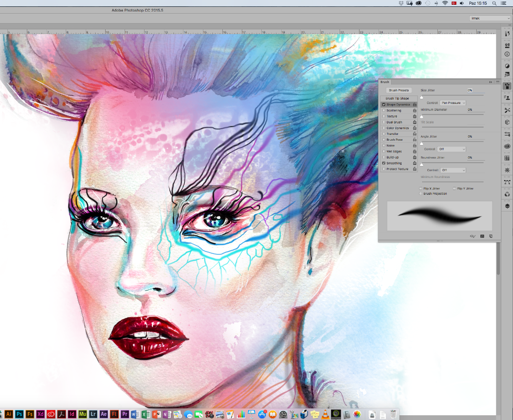Image resolution: width=513 pixels, height=420 pixels.
Task: Open the Adjustments panel icon
Action: pos(507,66)
